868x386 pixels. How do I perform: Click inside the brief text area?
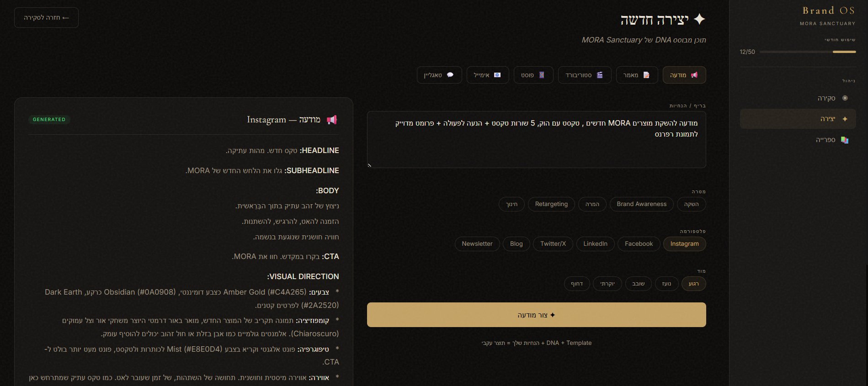coord(536,146)
